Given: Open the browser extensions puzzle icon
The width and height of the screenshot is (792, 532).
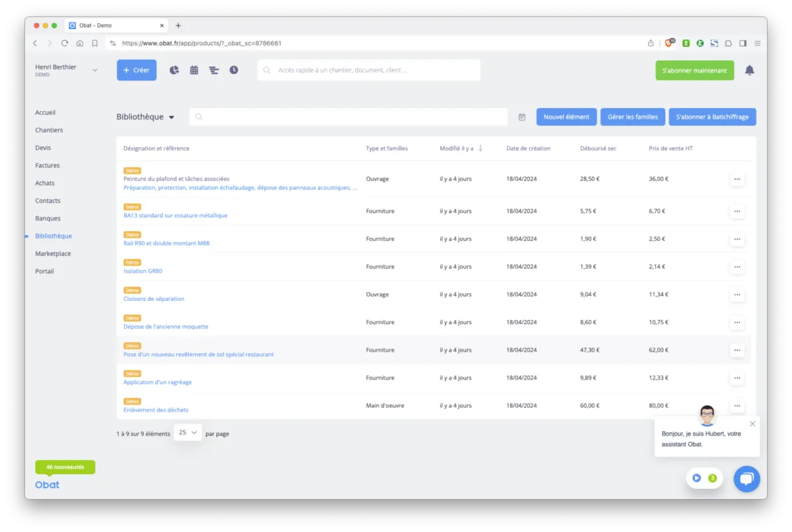Looking at the screenshot, I should tap(729, 43).
